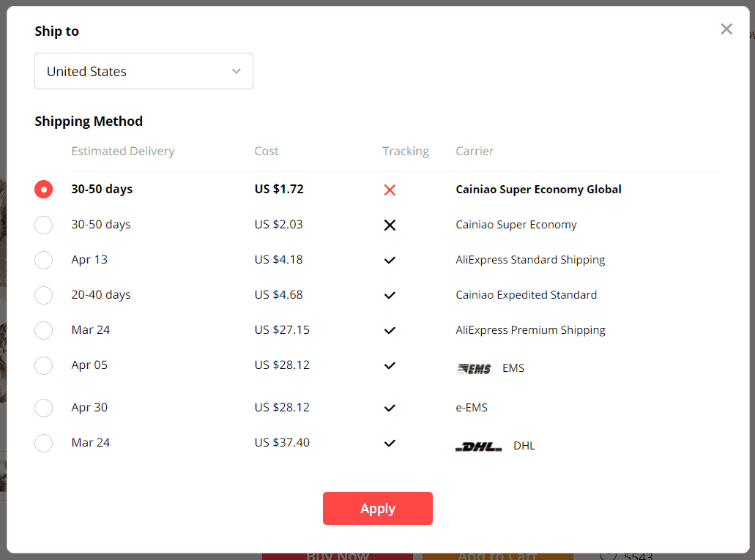Expand the country selection list
The image size is (755, 560).
144,71
